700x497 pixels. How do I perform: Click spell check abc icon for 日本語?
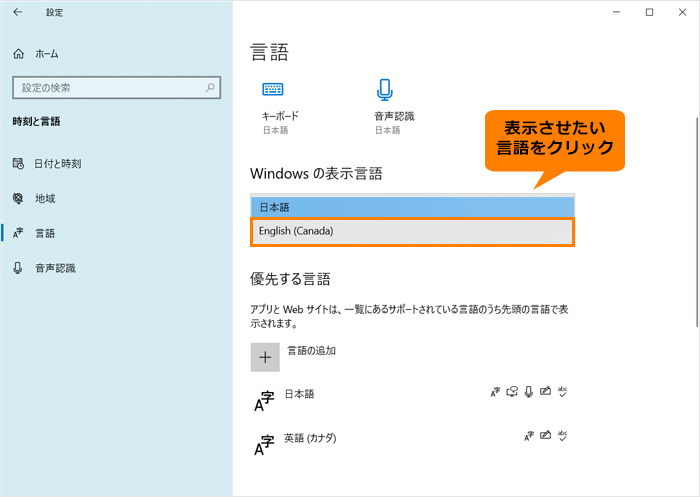[x=562, y=392]
